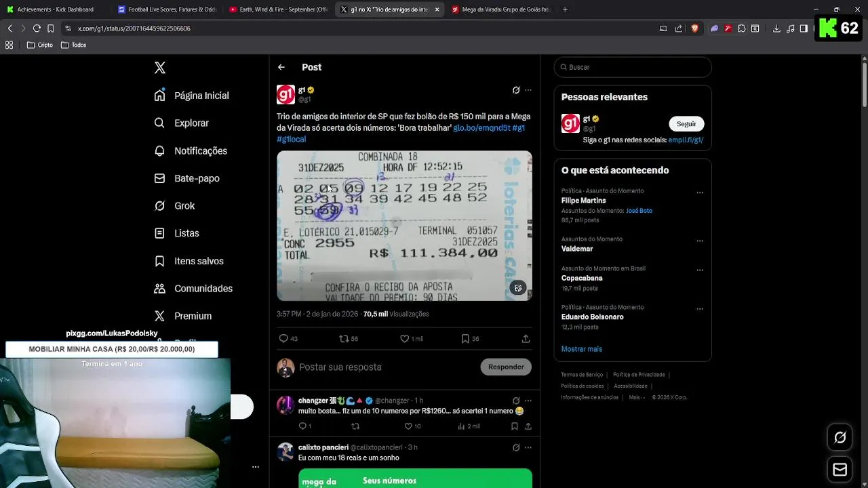
Task: Follow g1 with the Seguir button
Action: (686, 124)
